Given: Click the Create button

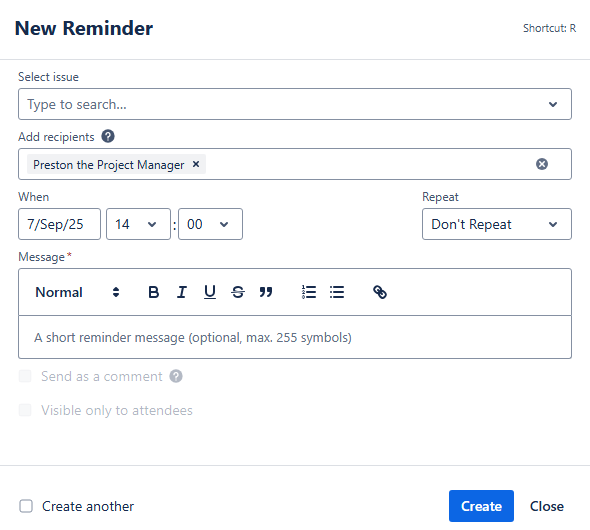Looking at the screenshot, I should [x=481, y=506].
